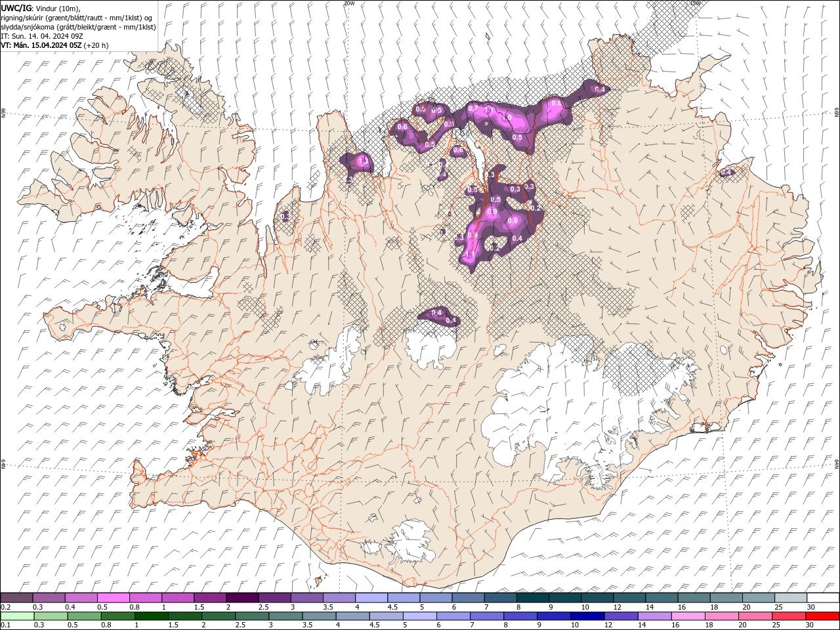Click the 12–14 violet swatch, bottom legend row
Screen dimensions: 840x630
click(621, 616)
